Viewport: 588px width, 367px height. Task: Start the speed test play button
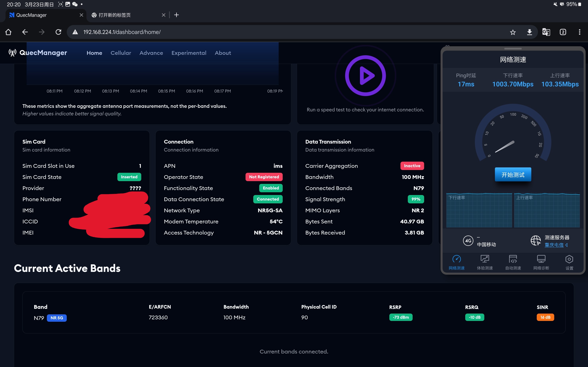(365, 75)
